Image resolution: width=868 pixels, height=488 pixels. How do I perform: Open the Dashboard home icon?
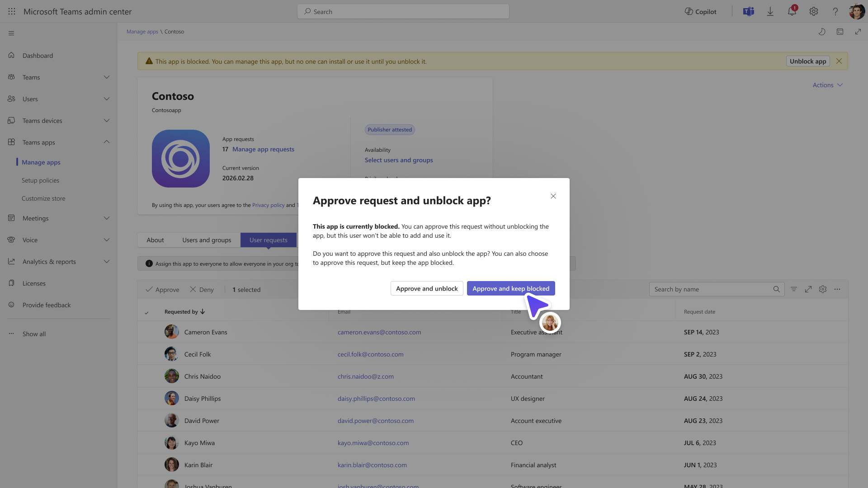tap(11, 55)
